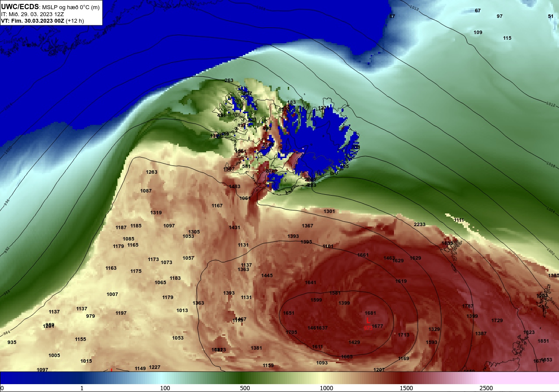
Task: Click the 500 label on the color scale
Action: coord(245,388)
